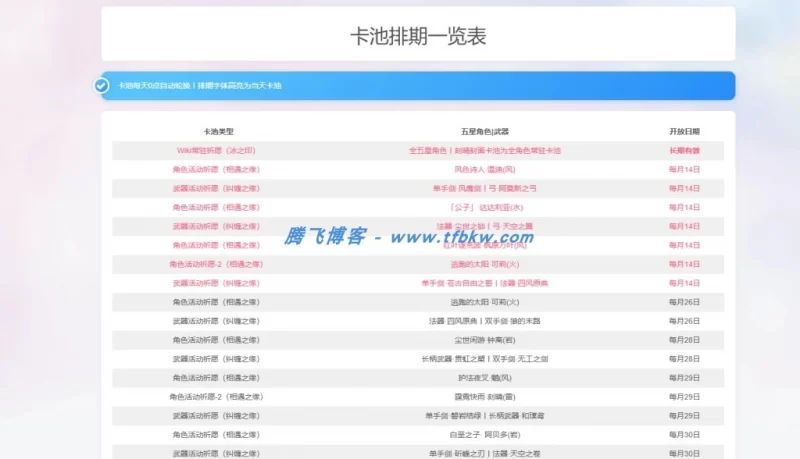
Task: Select the 尘世闲游 钟离(岩) entry
Action: click(484, 340)
